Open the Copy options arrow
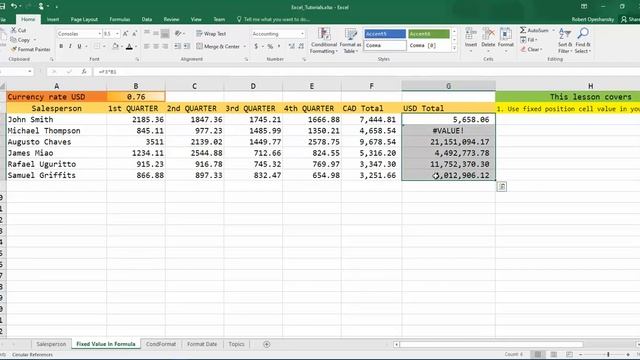 (34, 40)
